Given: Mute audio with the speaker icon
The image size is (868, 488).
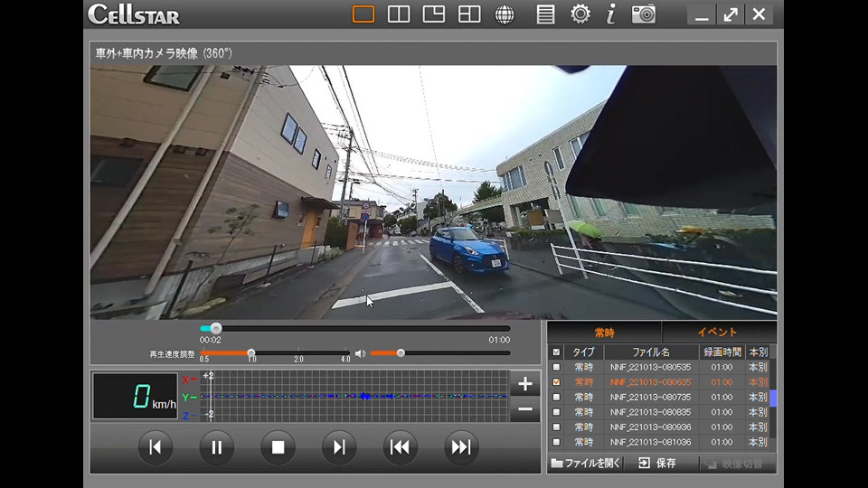Looking at the screenshot, I should [360, 353].
